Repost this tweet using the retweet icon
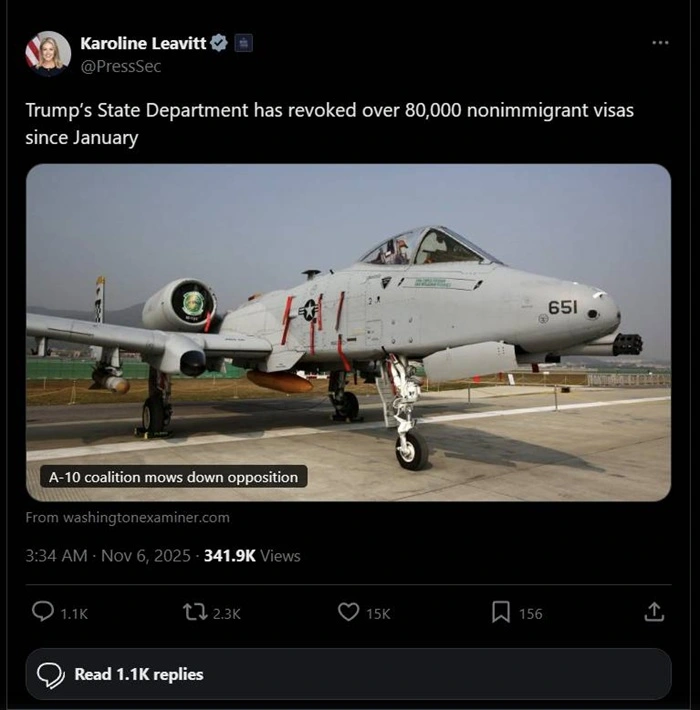This screenshot has width=700, height=710. (194, 612)
